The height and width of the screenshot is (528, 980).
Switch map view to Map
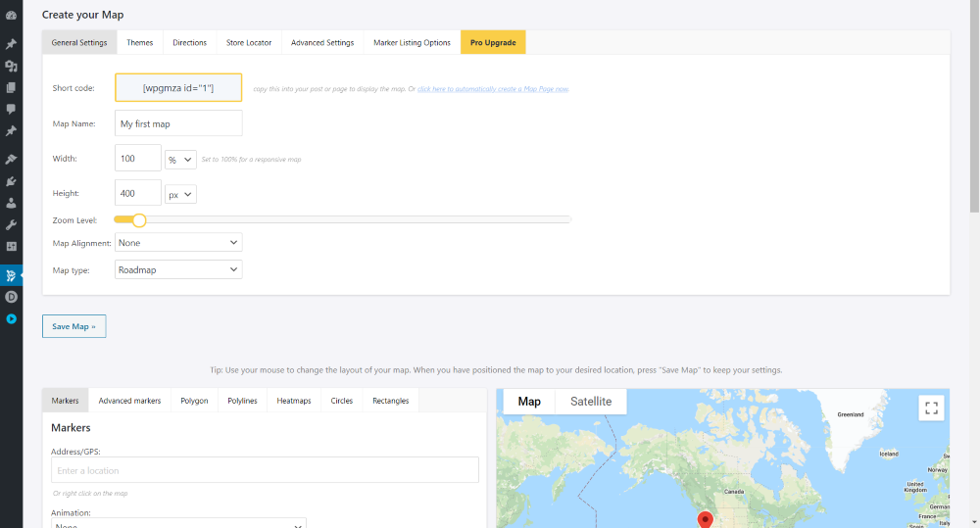pyautogui.click(x=529, y=402)
